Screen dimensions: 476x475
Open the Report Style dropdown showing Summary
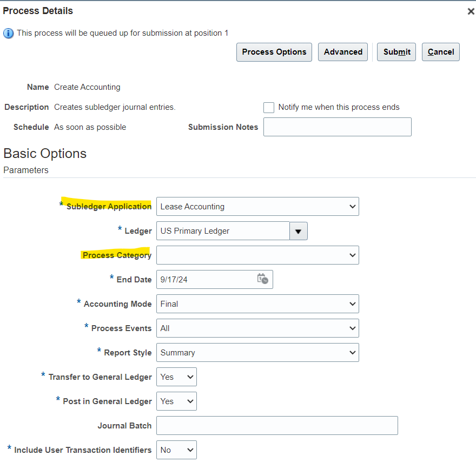(257, 352)
